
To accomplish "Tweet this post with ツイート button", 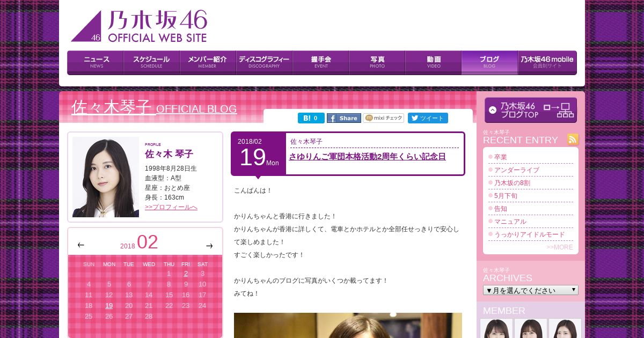I will 428,118.
